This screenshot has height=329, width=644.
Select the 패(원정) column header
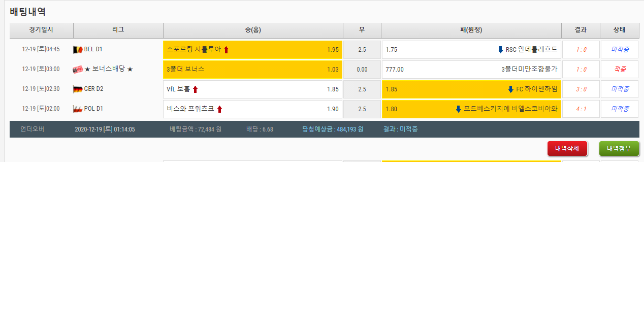point(471,30)
